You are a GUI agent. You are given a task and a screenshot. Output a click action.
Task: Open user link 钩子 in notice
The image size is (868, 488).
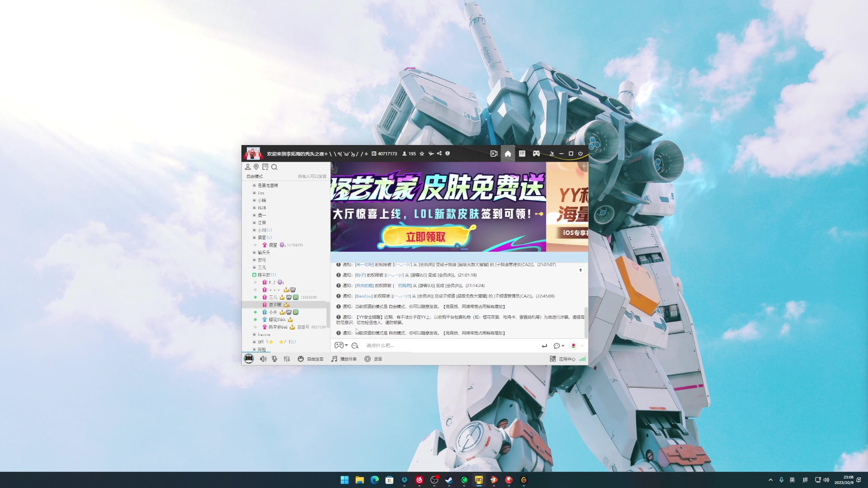click(360, 275)
